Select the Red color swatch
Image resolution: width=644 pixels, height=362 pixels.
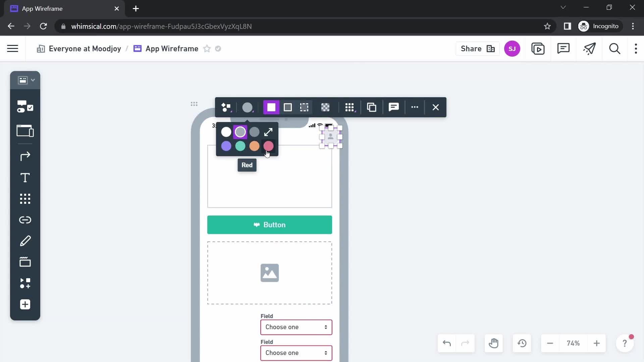click(269, 146)
